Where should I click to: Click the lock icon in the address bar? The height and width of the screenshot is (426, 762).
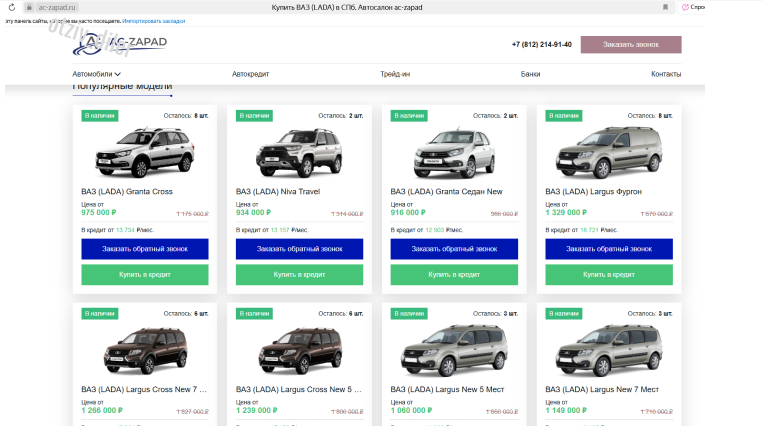click(29, 7)
